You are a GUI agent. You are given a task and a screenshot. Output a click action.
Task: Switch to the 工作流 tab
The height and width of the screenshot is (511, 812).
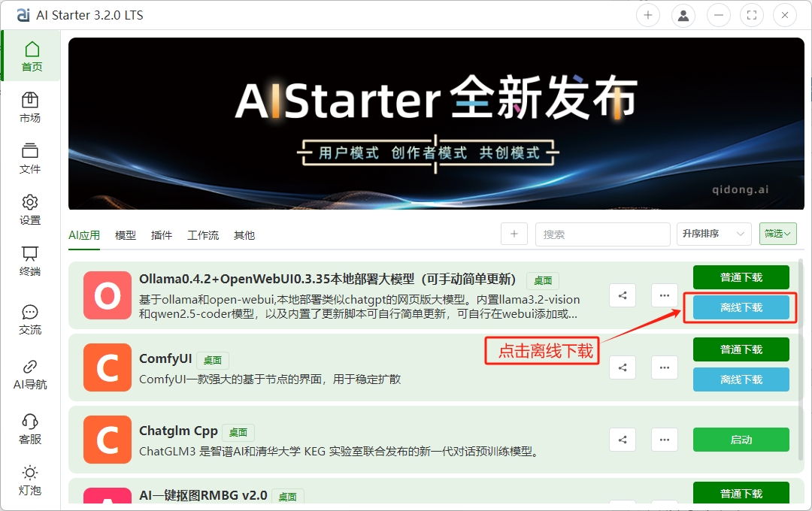pyautogui.click(x=202, y=234)
